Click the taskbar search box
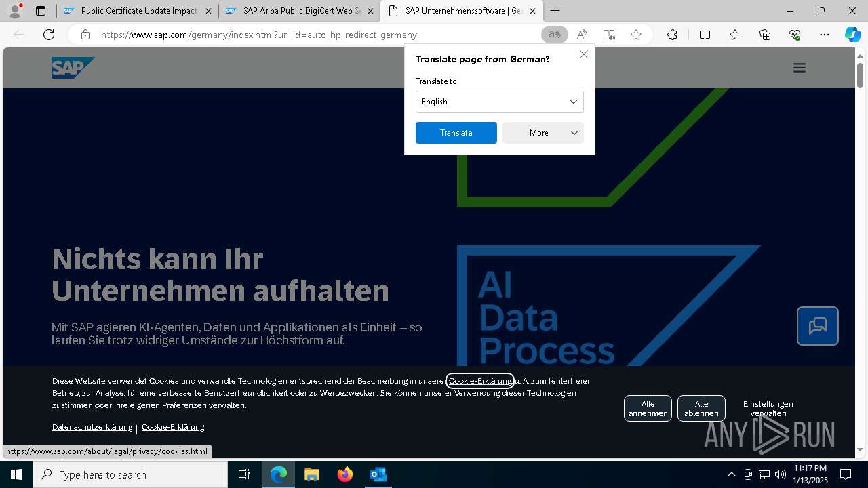Image resolution: width=868 pixels, height=488 pixels. 130,474
